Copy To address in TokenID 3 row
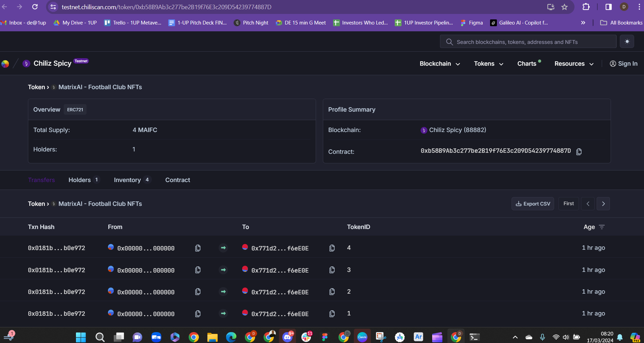This screenshot has height=343, width=644. [332, 270]
